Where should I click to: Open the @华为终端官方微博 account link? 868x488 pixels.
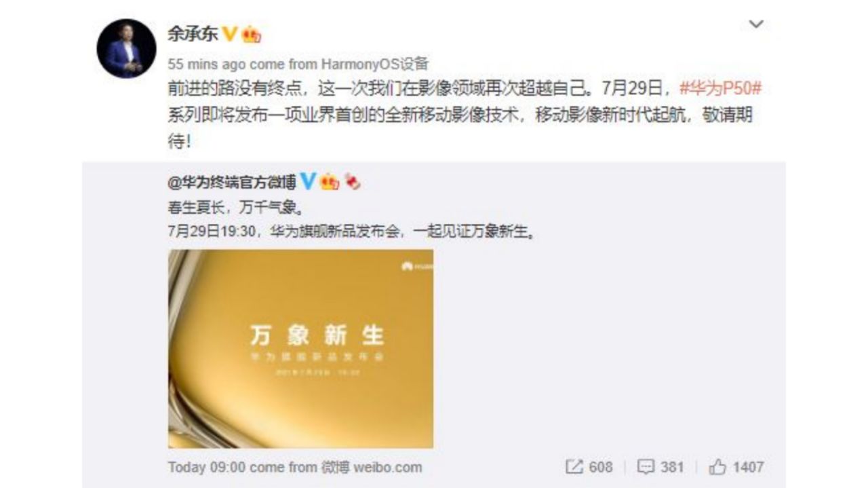pyautogui.click(x=232, y=182)
